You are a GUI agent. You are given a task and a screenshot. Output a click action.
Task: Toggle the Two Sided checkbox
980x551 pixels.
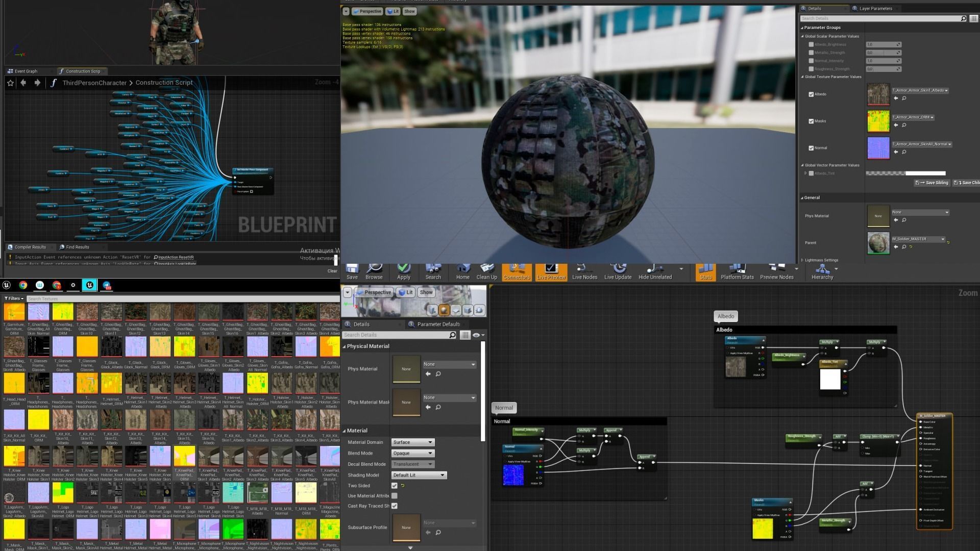tap(394, 486)
